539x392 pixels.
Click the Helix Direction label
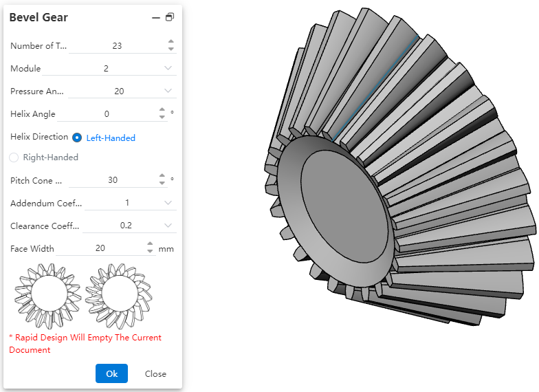39,137
